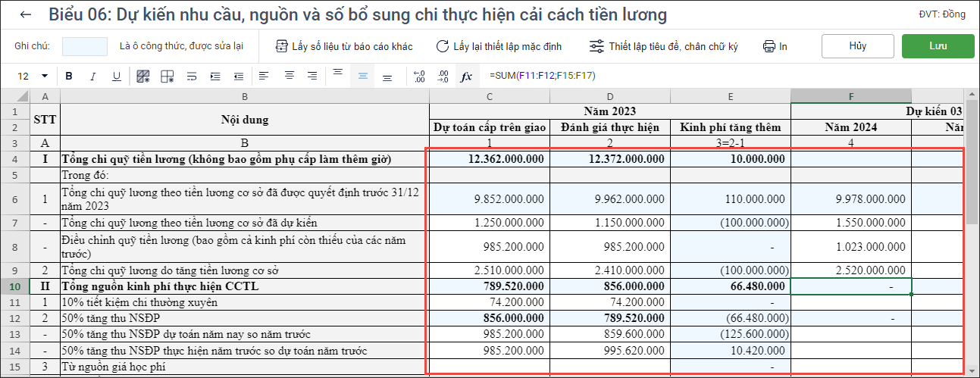Click the wrap text icon
The width and height of the screenshot is (980, 378).
192,76
